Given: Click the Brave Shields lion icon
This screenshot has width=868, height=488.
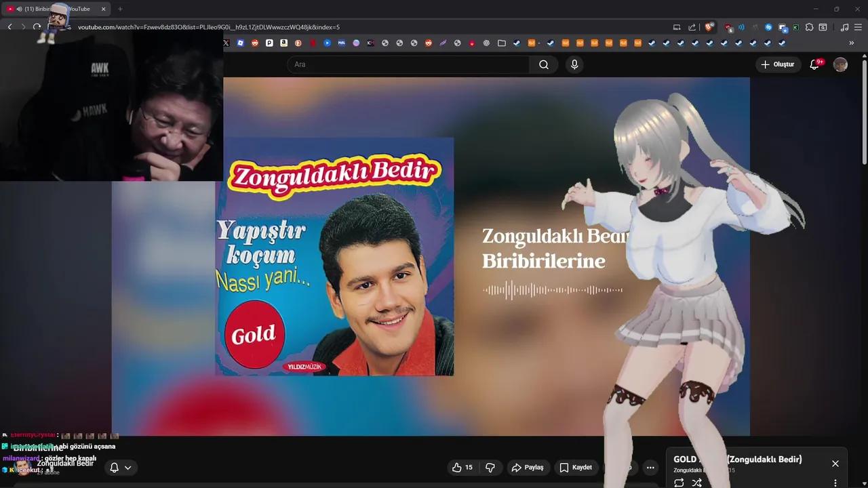Looking at the screenshot, I should tap(708, 27).
